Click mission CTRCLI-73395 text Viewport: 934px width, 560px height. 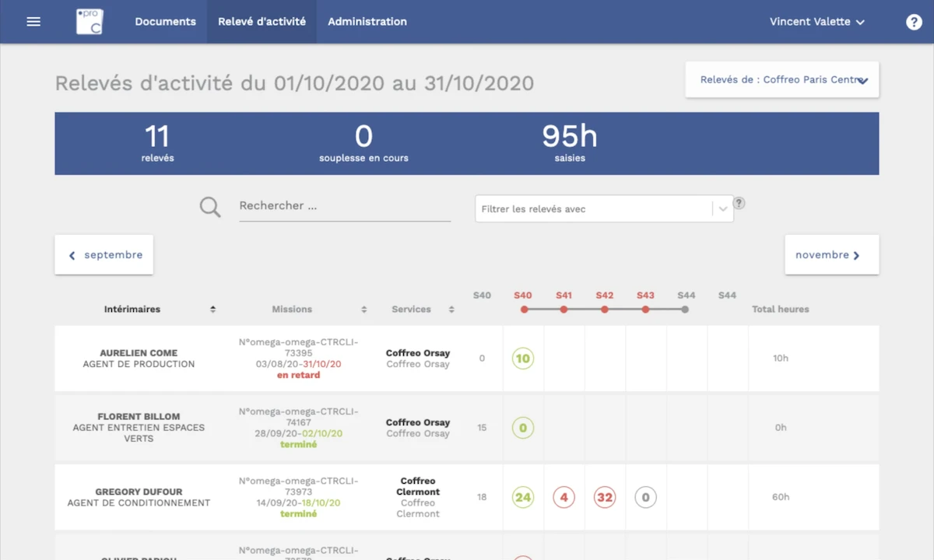(x=299, y=348)
